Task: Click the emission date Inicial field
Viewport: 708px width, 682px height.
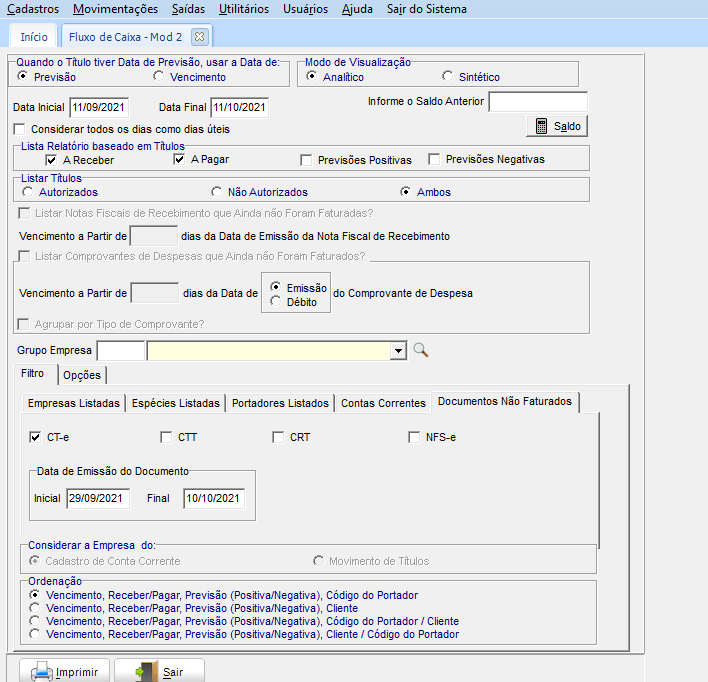Action: tap(98, 498)
